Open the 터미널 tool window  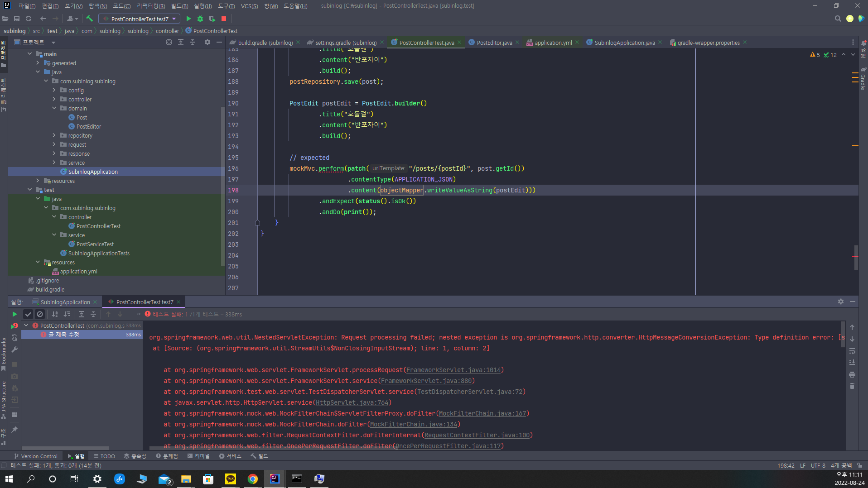[x=198, y=456]
